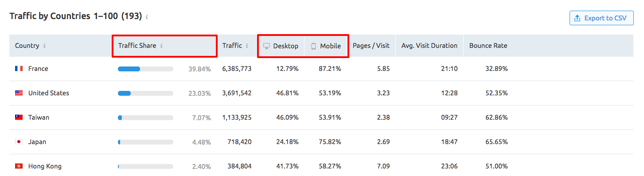This screenshot has height=176, width=644.
Task: Click info icon next to Traffic header
Action: click(247, 46)
